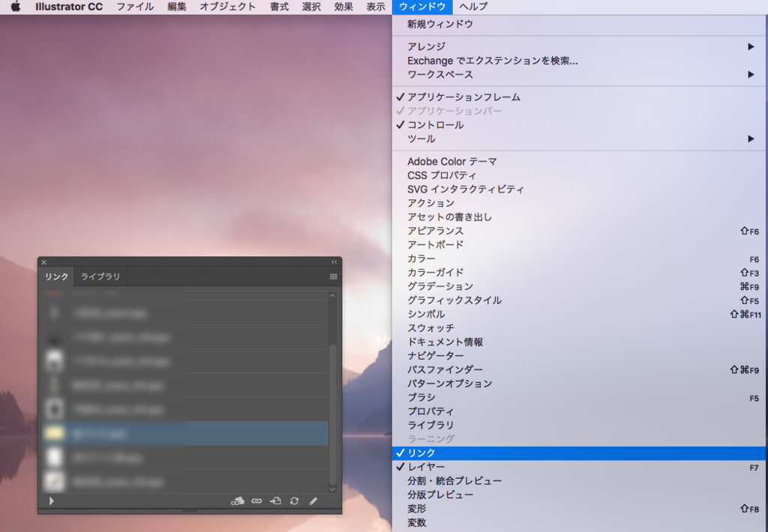The height and width of the screenshot is (532, 768).
Task: Open the Apple menu
Action: click(x=16, y=6)
